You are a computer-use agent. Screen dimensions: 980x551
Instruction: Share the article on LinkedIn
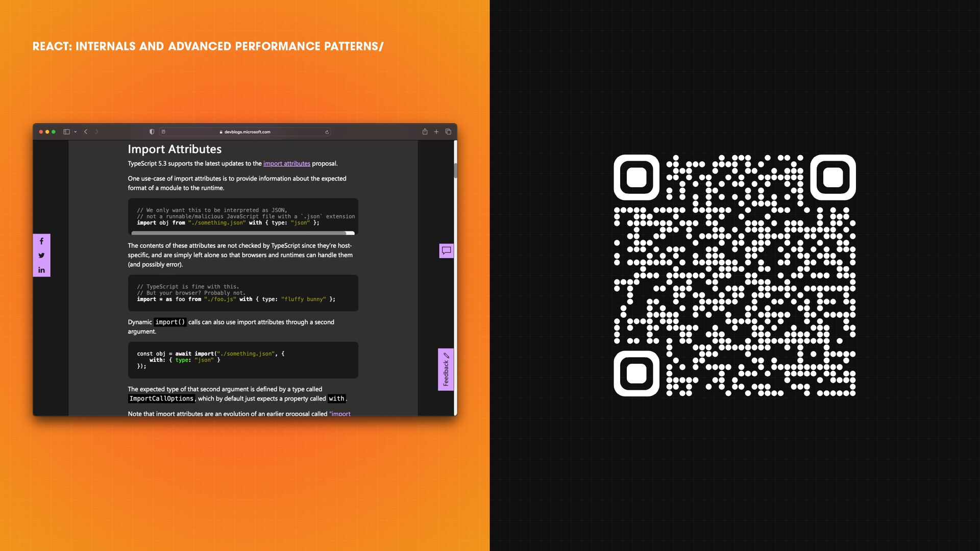(41, 270)
